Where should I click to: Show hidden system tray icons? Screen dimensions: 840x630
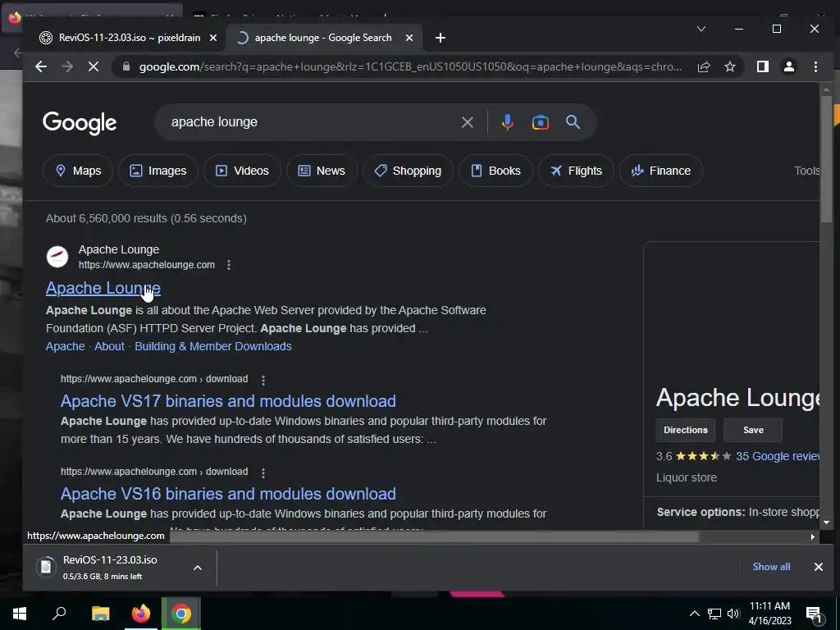coord(694,614)
